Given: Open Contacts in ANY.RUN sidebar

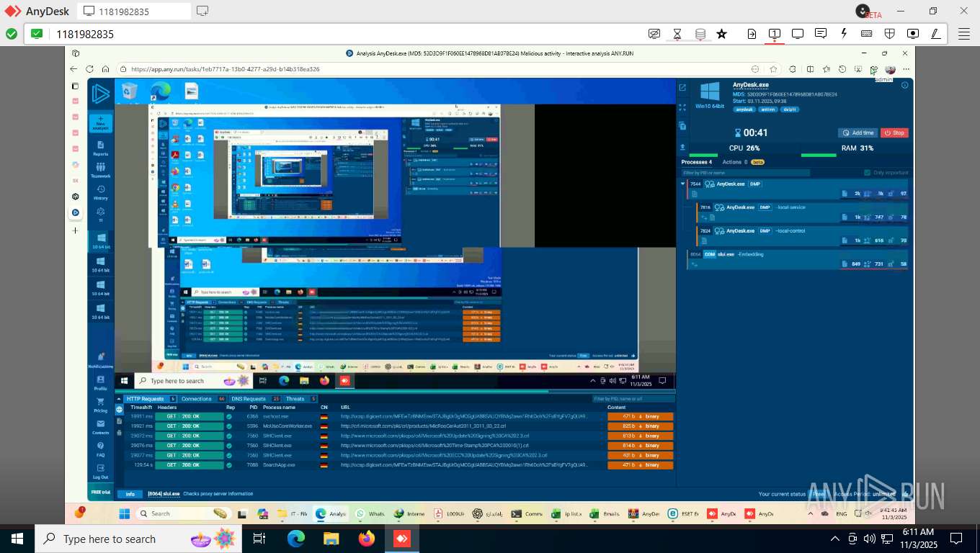Looking at the screenshot, I should 101,427.
